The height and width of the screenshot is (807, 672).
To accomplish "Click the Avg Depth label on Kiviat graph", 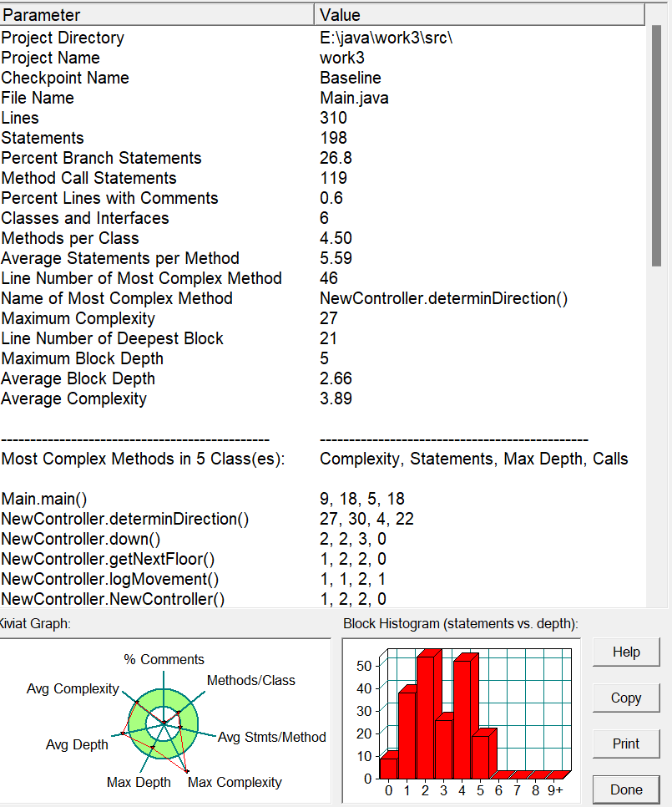I will (x=77, y=744).
